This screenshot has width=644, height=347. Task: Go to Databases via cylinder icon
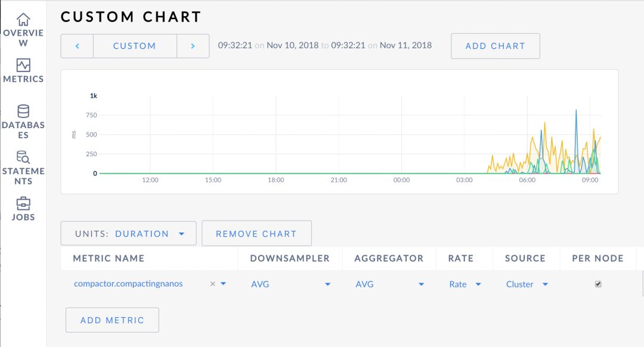pyautogui.click(x=23, y=111)
